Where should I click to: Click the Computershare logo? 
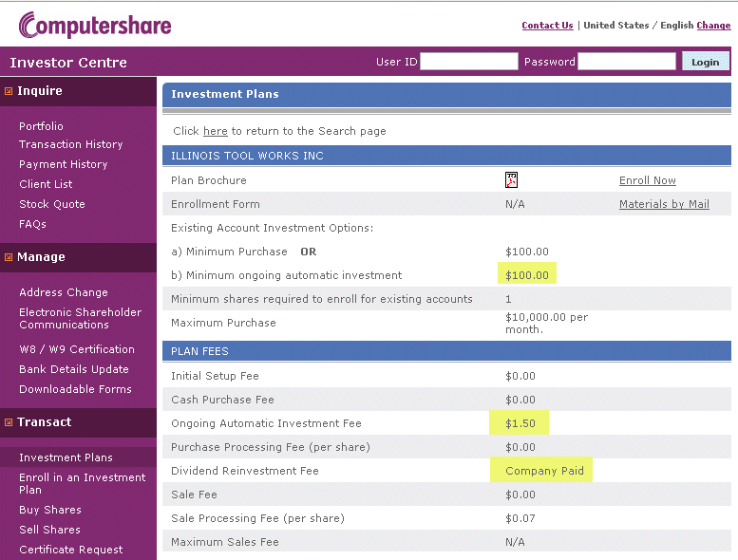[x=95, y=25]
